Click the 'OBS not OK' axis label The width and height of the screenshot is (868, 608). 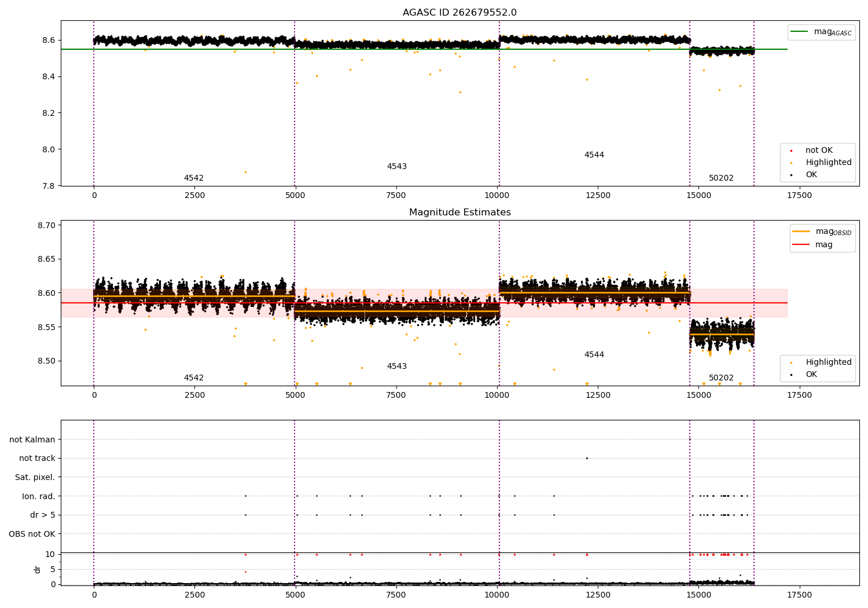[x=32, y=534]
